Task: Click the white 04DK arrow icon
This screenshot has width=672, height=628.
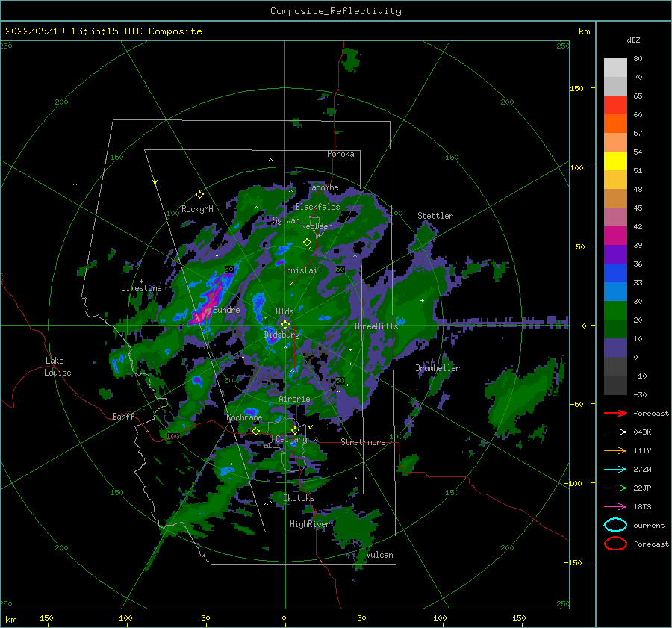Action: [x=615, y=432]
